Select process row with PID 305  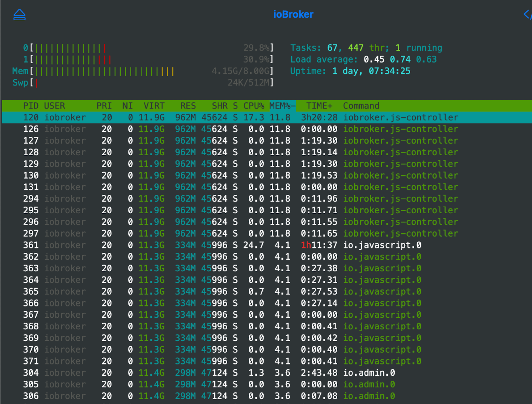267,384
